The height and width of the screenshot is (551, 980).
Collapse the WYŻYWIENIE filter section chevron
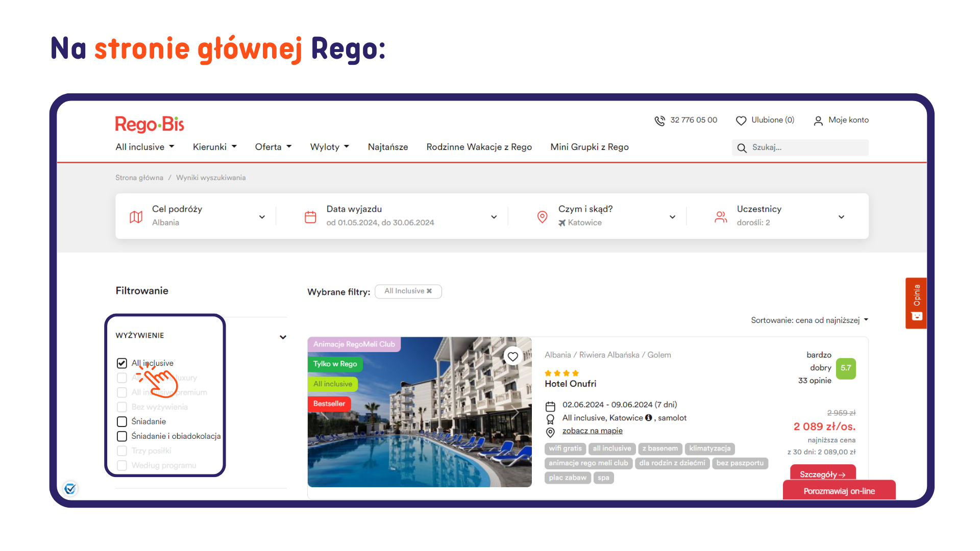(283, 337)
